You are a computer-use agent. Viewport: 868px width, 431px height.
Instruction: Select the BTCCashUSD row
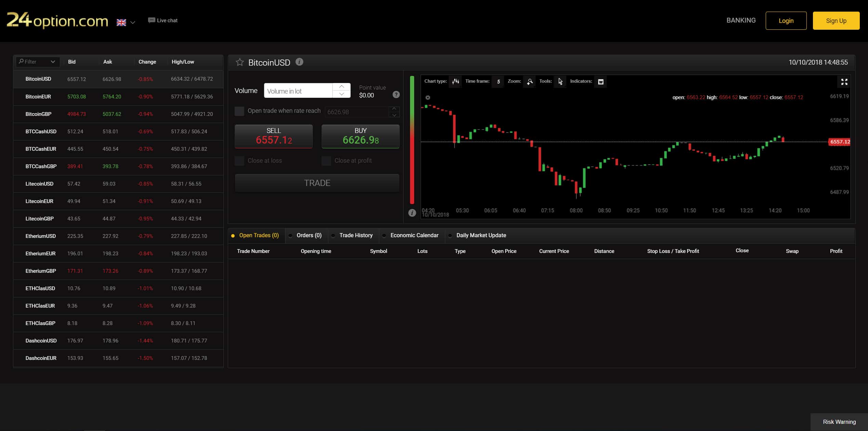click(118, 132)
